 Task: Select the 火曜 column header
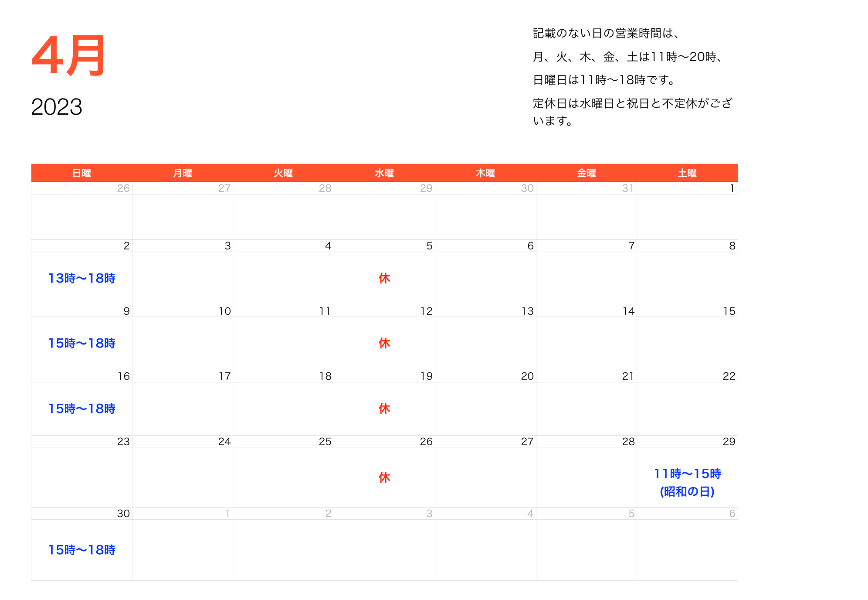tap(283, 173)
